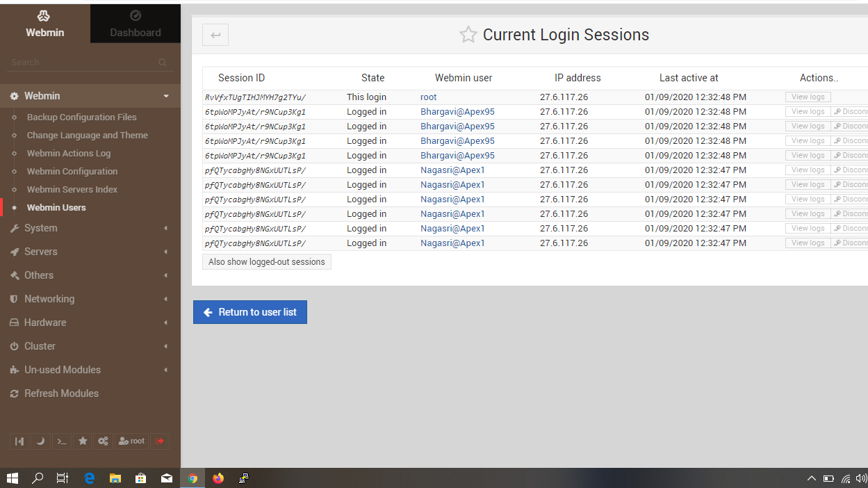Open the root user link in the table

click(428, 97)
